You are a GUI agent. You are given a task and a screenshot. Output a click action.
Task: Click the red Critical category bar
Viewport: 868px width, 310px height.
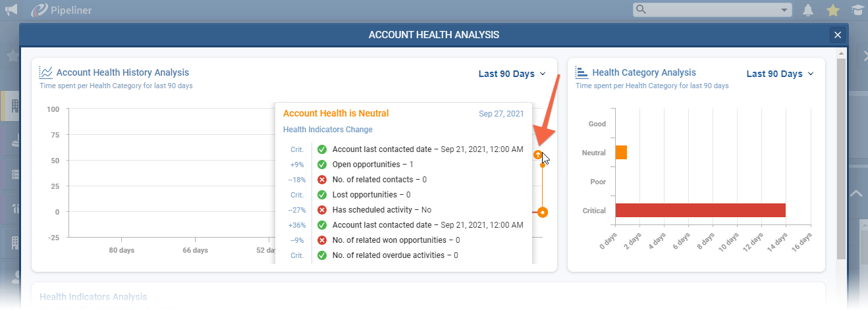click(x=700, y=210)
